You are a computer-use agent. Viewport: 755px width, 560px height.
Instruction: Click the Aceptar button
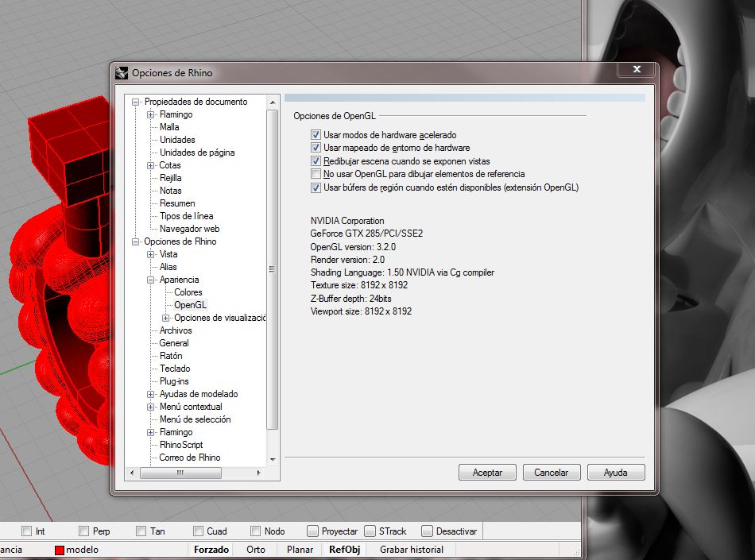[487, 473]
